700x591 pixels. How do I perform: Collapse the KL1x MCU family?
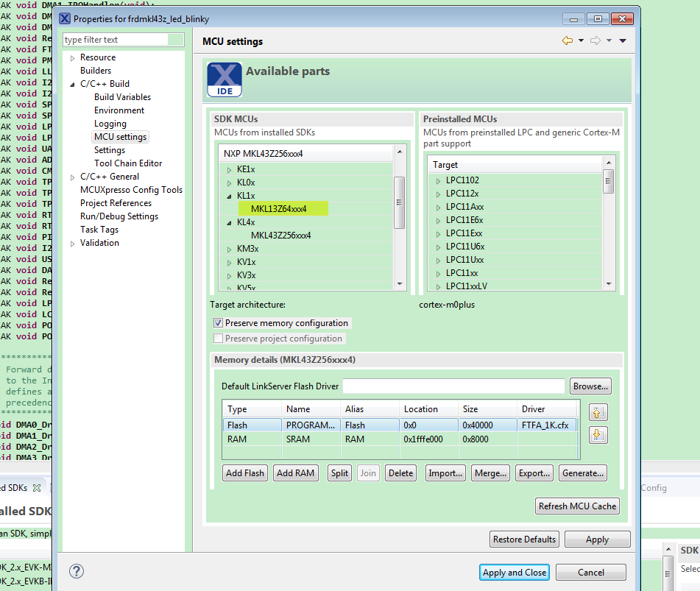point(230,197)
